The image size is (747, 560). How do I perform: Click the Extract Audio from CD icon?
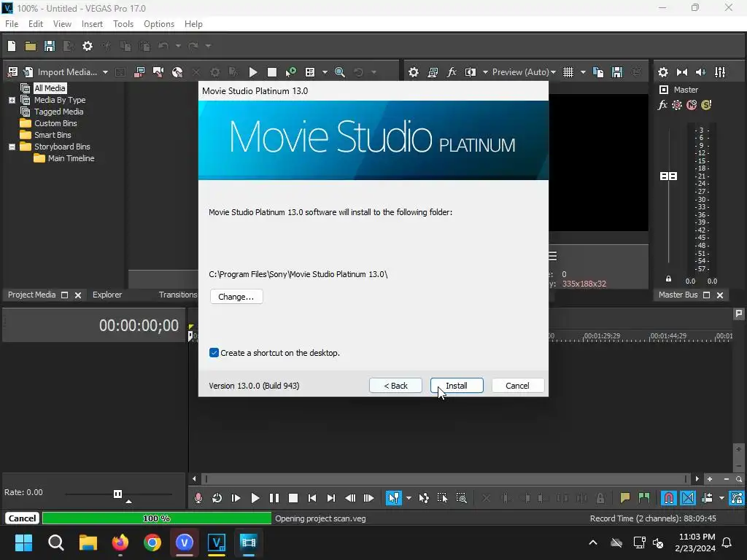click(x=158, y=72)
